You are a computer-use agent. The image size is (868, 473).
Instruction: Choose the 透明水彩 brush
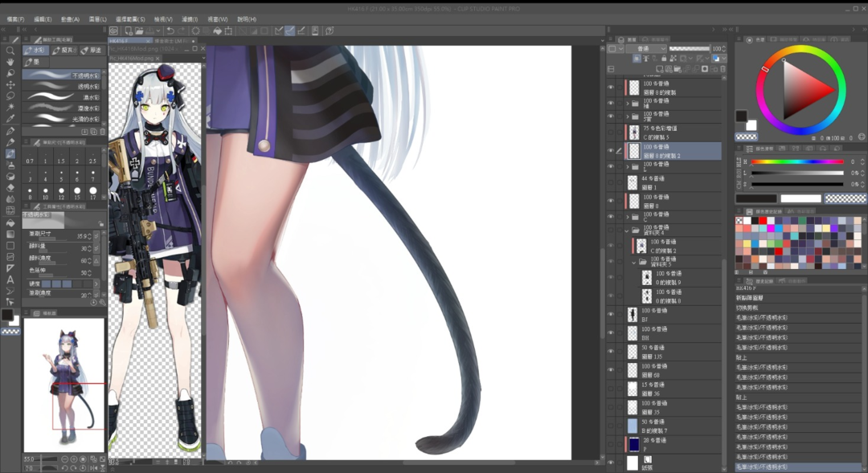point(61,86)
